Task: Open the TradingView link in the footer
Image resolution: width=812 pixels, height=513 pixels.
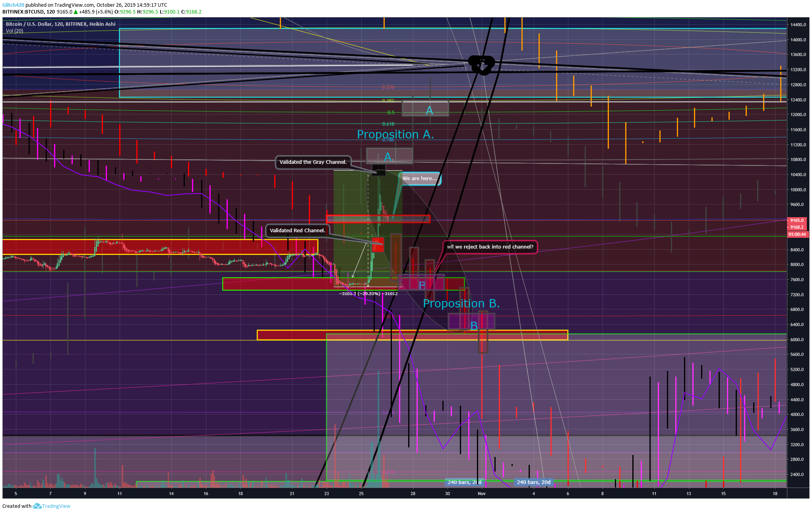Action: pyautogui.click(x=56, y=506)
